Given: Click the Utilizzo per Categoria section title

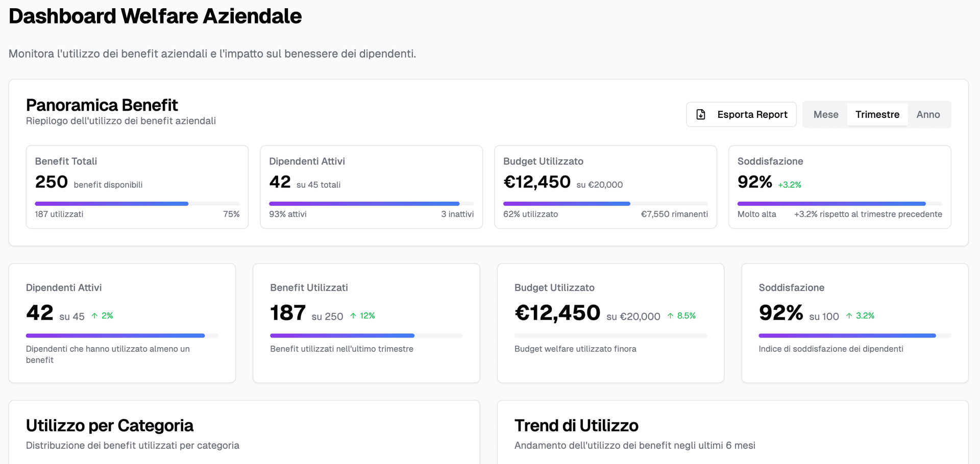Looking at the screenshot, I should [x=110, y=425].
